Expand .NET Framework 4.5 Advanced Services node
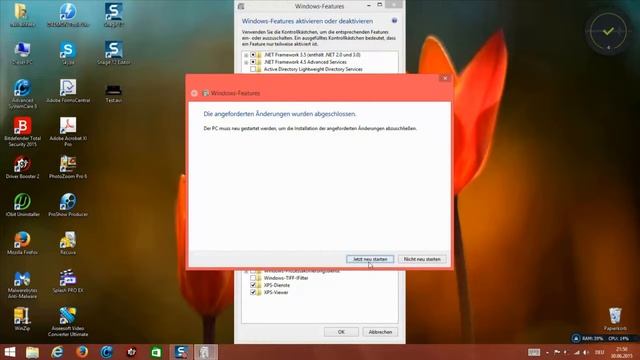640x360 pixels. 246,62
